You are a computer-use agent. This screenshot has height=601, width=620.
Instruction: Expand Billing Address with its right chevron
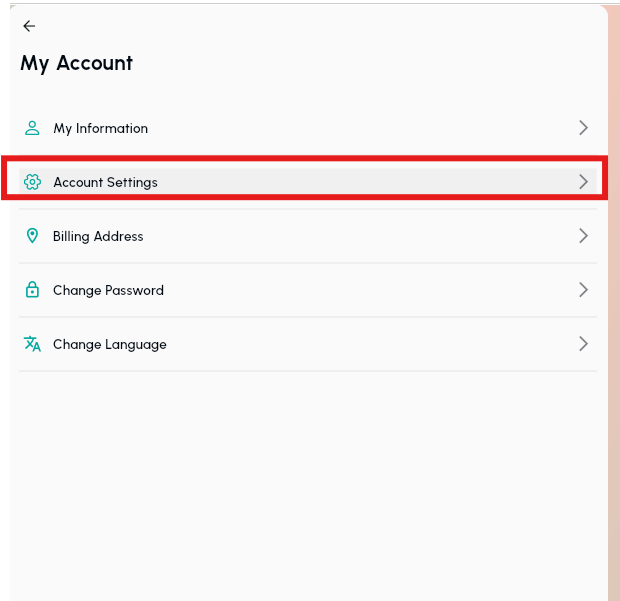pos(584,236)
